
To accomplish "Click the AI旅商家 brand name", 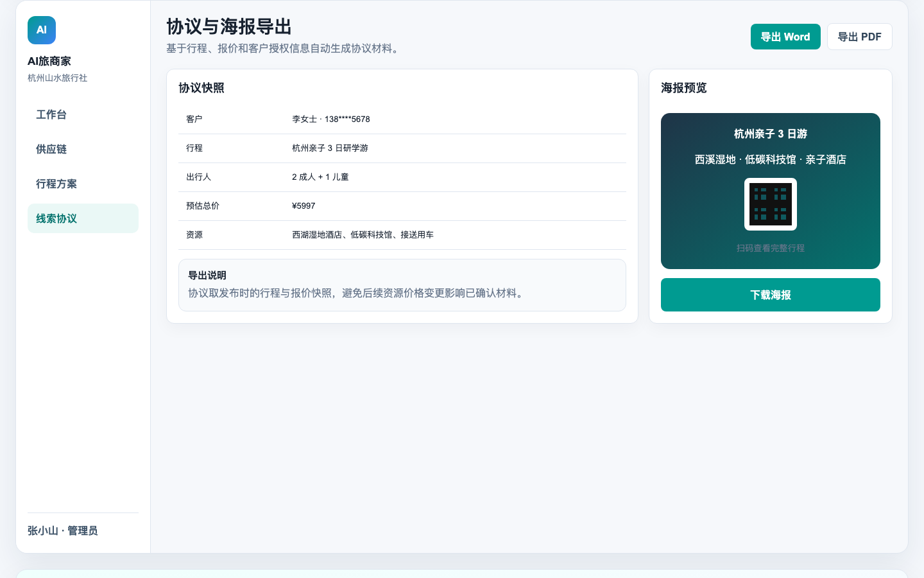I will 49,61.
